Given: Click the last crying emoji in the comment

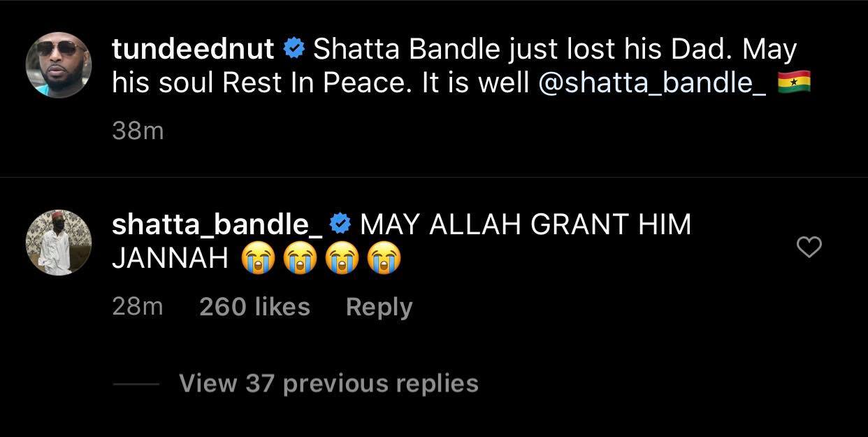Looking at the screenshot, I should click(384, 257).
